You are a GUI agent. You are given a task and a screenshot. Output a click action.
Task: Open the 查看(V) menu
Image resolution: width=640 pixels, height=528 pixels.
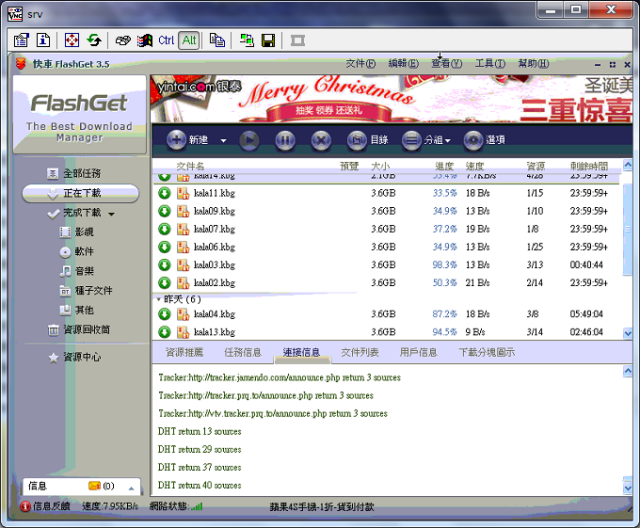[x=447, y=64]
